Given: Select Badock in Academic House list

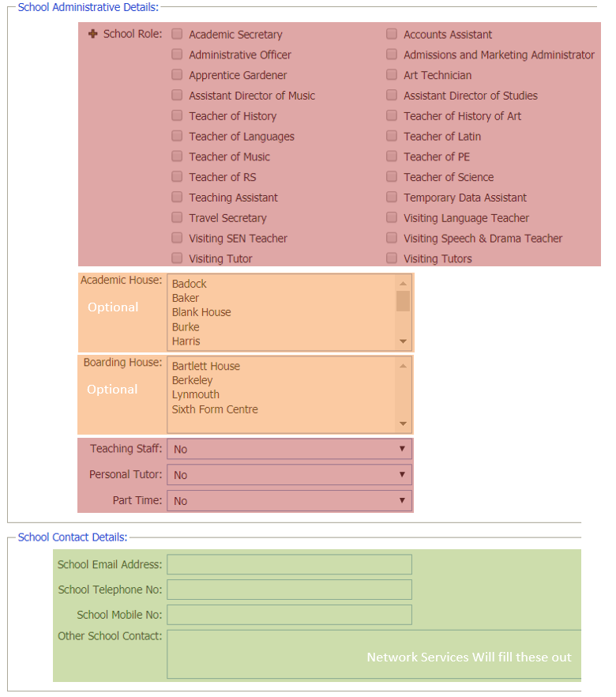Looking at the screenshot, I should coord(190,284).
